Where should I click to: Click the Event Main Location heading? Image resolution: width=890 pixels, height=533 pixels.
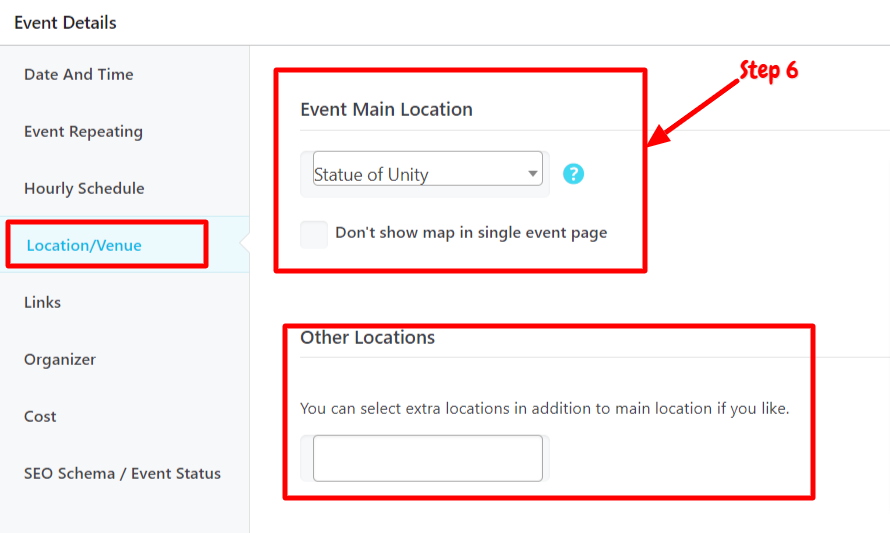[387, 109]
